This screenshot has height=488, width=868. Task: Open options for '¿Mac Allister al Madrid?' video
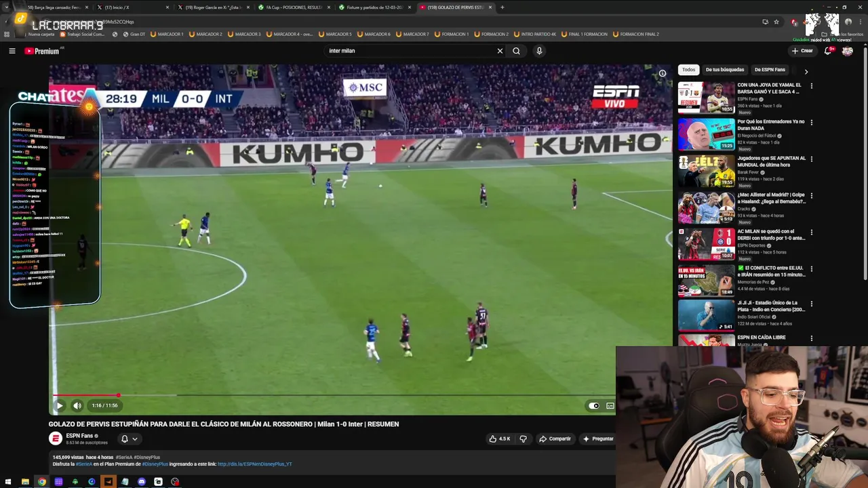pos(811,196)
